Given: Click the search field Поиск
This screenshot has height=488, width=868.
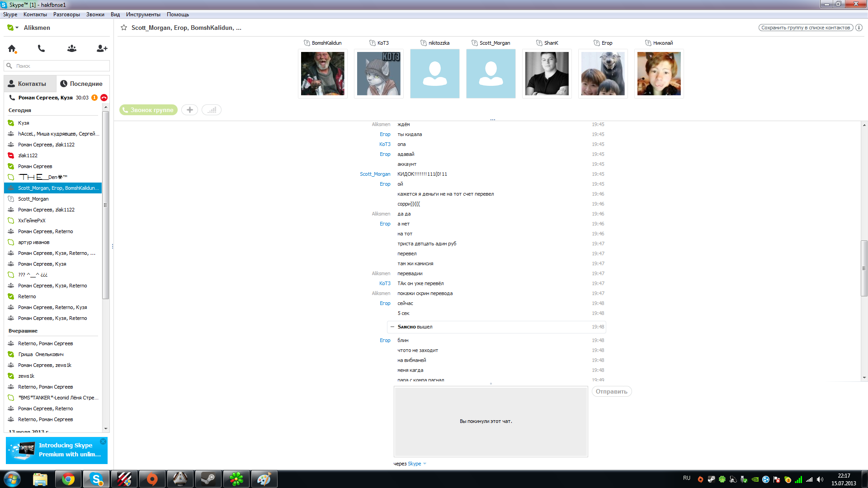Looking at the screenshot, I should 57,66.
